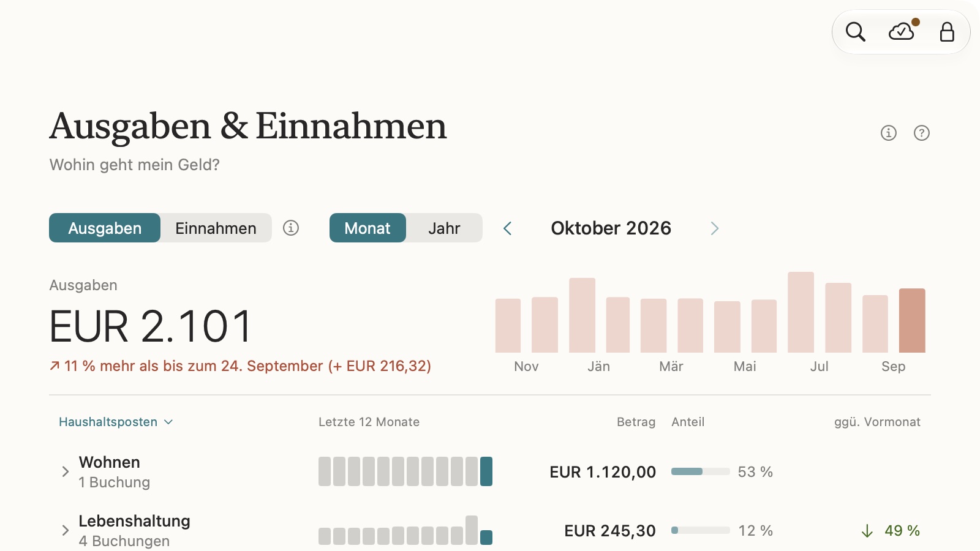
Task: Click the EUR 2.101 total
Action: 151,326
